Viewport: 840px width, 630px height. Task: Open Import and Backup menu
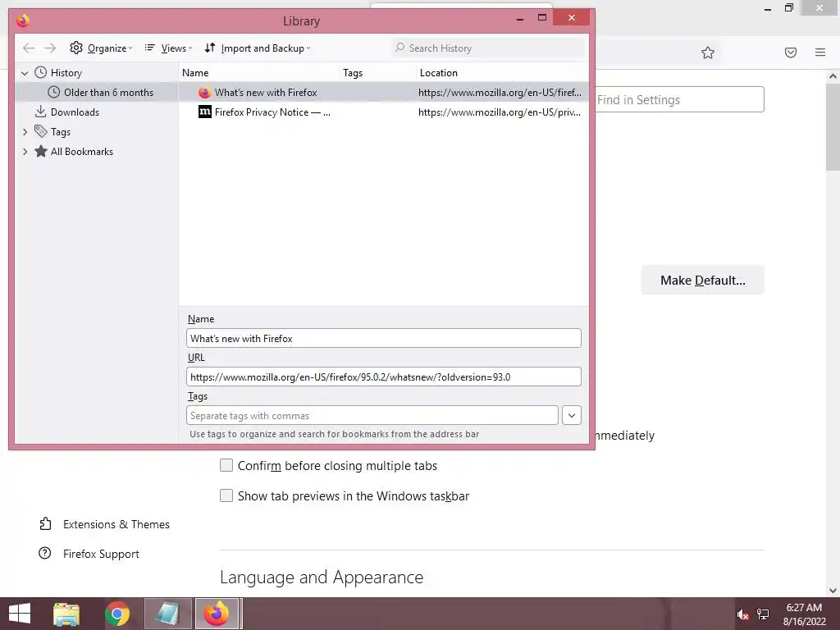(x=258, y=48)
